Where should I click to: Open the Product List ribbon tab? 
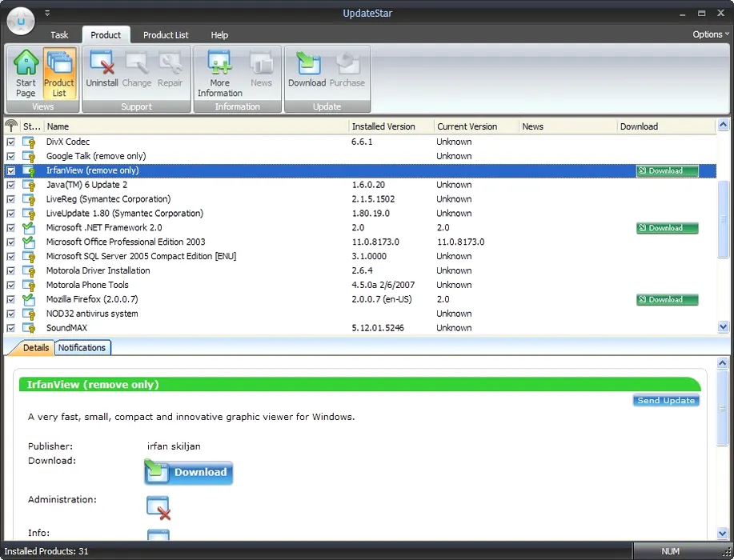click(x=166, y=35)
